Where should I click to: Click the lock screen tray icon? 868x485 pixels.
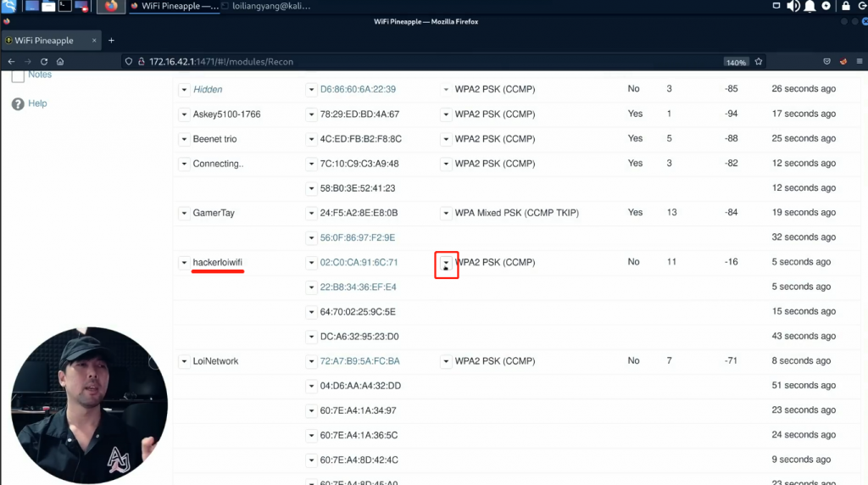pos(845,6)
